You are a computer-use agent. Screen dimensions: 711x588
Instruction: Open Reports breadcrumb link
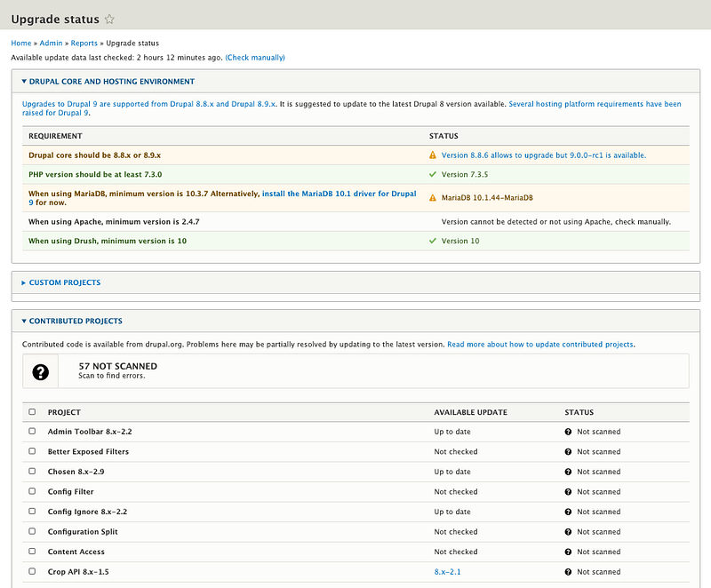pyautogui.click(x=84, y=43)
